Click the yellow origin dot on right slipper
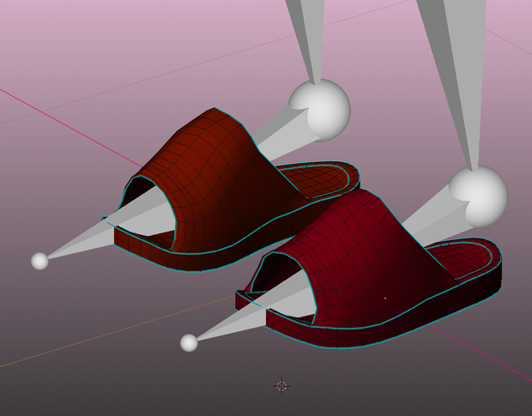This screenshot has width=532, height=416. [x=385, y=298]
